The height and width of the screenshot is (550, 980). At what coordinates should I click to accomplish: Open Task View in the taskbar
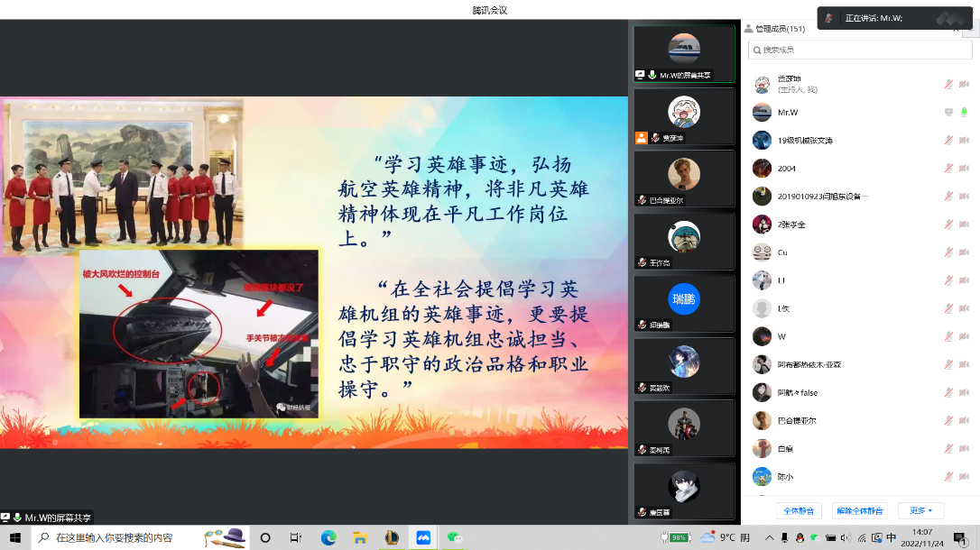pos(296,537)
